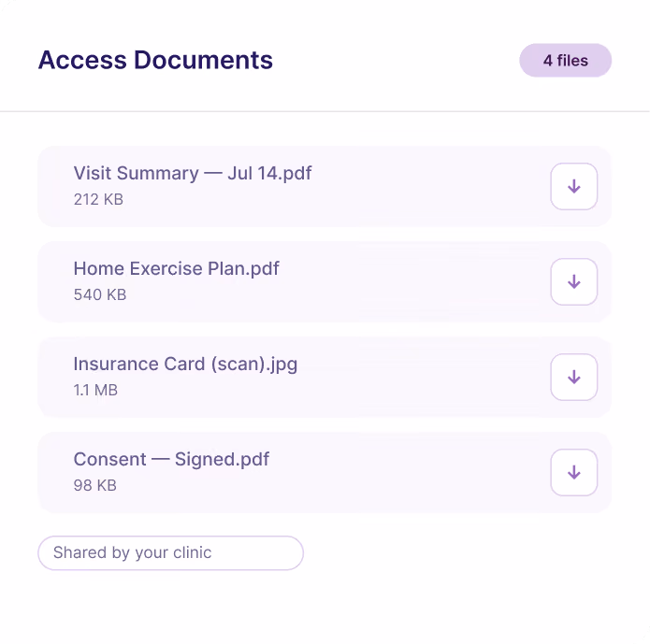Select the 98 KB file size label
This screenshot has width=650, height=644.
[x=95, y=485]
